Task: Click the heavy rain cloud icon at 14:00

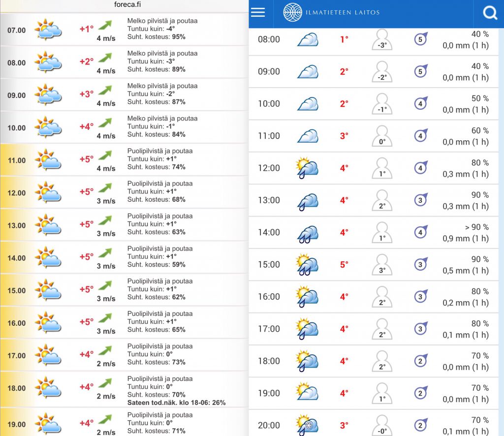Action: 308,234
